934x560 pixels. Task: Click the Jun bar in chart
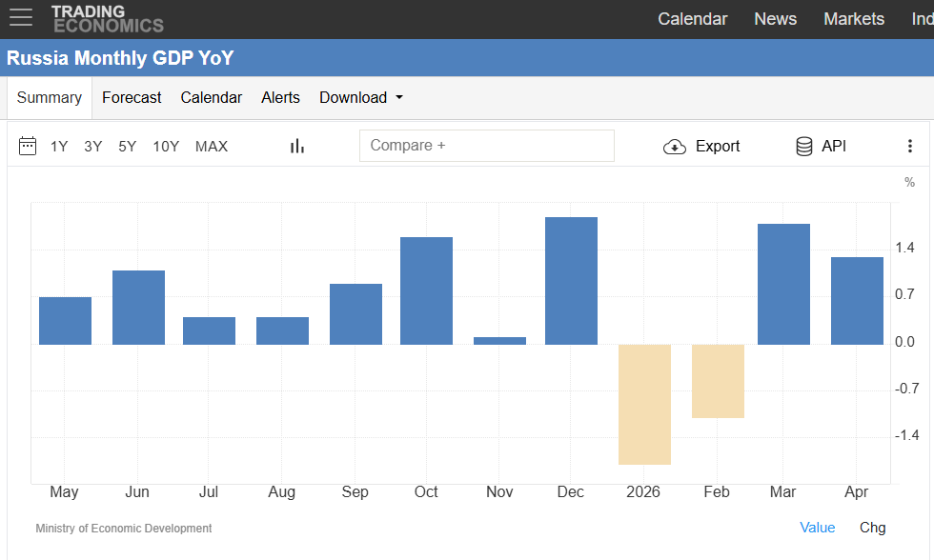[x=139, y=308]
